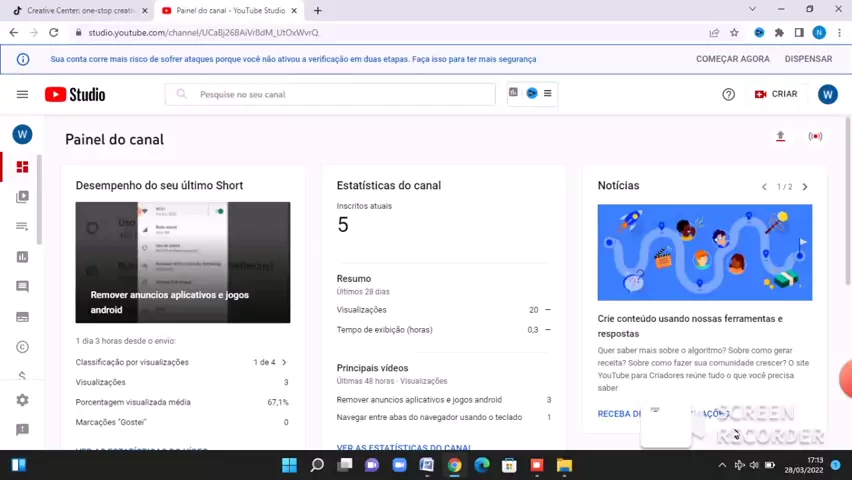
Task: Open Microsoft Edge from the taskbar
Action: tap(482, 465)
